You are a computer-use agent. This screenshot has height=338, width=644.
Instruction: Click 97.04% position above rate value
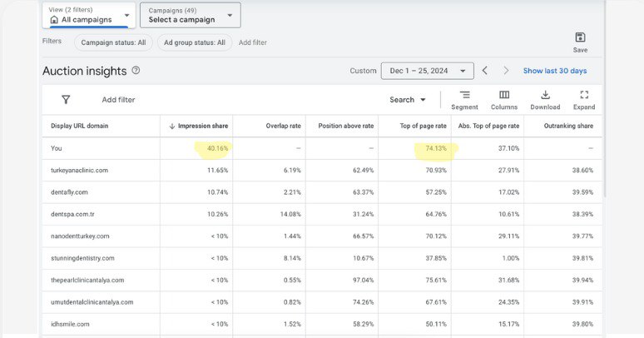pos(363,280)
